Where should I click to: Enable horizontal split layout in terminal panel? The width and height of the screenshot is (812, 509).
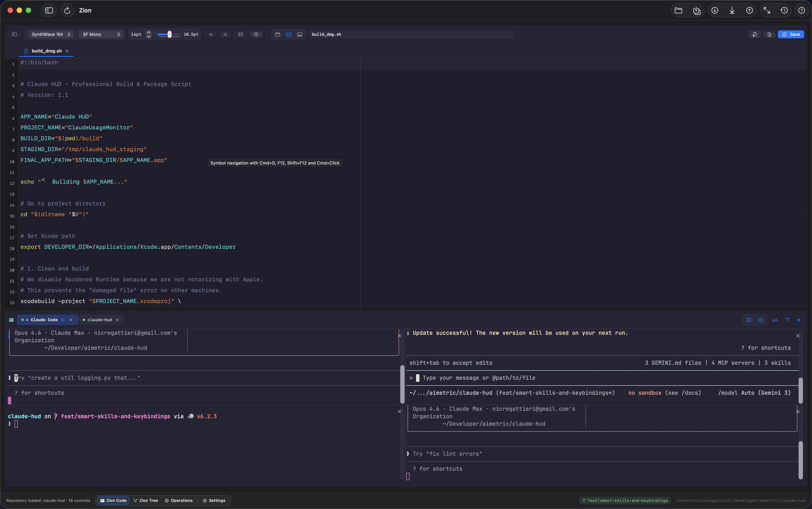coord(760,320)
